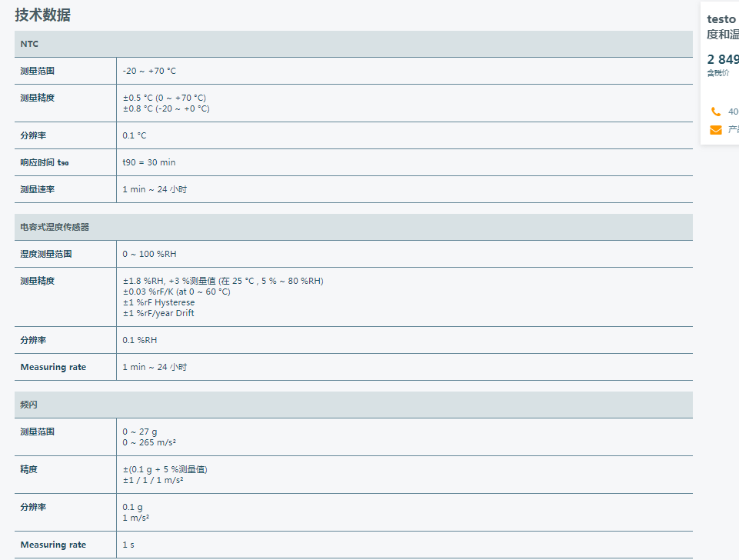Click the t90 = 30 min value
Viewport: 739px width, 560px height.
(x=149, y=162)
